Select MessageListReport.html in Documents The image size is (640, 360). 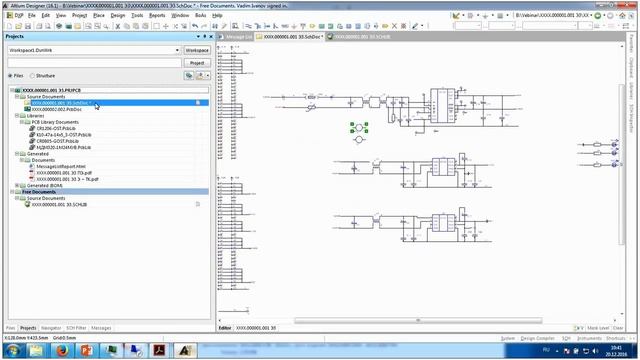[61, 167]
